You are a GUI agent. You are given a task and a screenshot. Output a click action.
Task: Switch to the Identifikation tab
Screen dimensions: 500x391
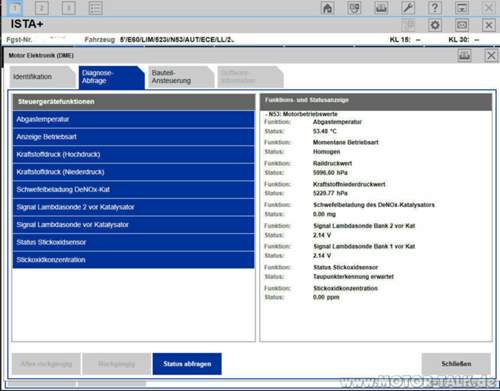click(x=42, y=77)
